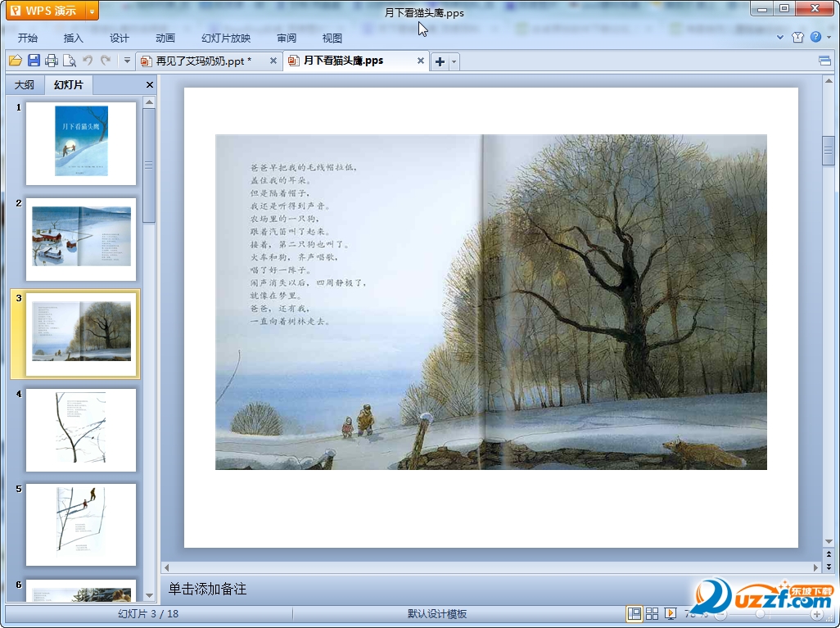Image resolution: width=840 pixels, height=628 pixels.
Task: Go to previous slide using double-up arrow
Action: tap(829, 554)
